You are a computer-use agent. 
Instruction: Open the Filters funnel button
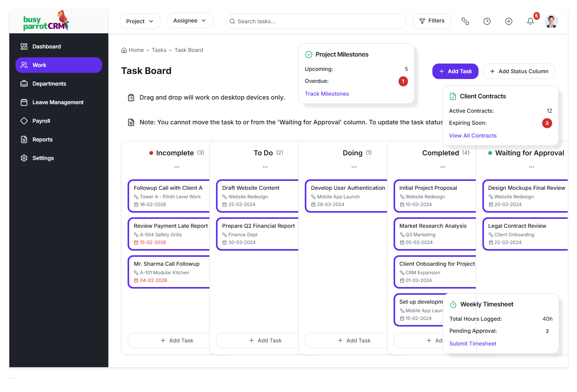(x=432, y=21)
